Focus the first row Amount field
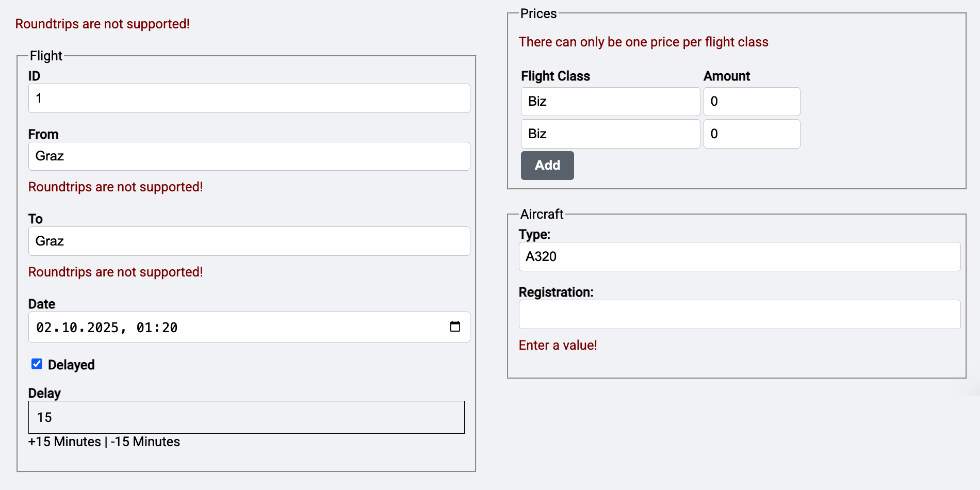980x490 pixels. click(752, 102)
